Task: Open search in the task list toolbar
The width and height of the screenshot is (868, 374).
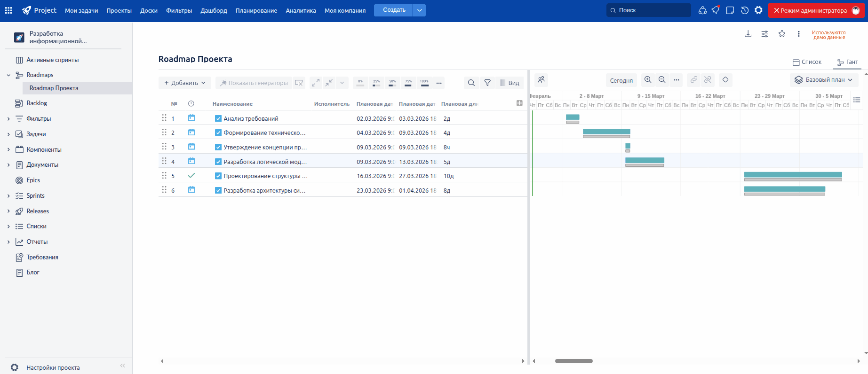Action: [471, 83]
